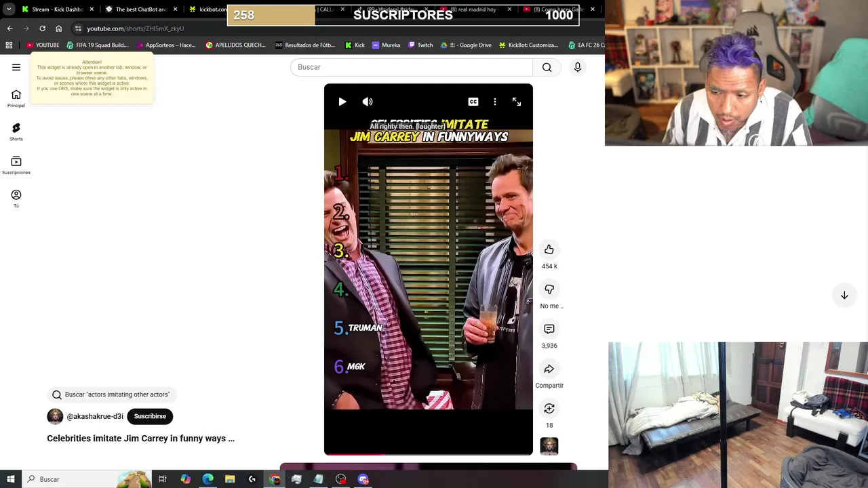Focus the YouTube Buscar search field

coord(412,67)
